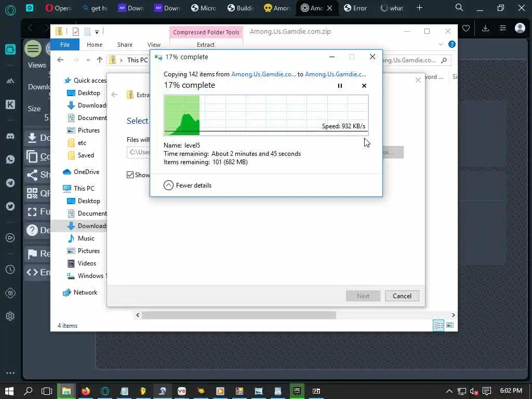Open Customize Quick Access Toolbar dropdown

[97, 32]
